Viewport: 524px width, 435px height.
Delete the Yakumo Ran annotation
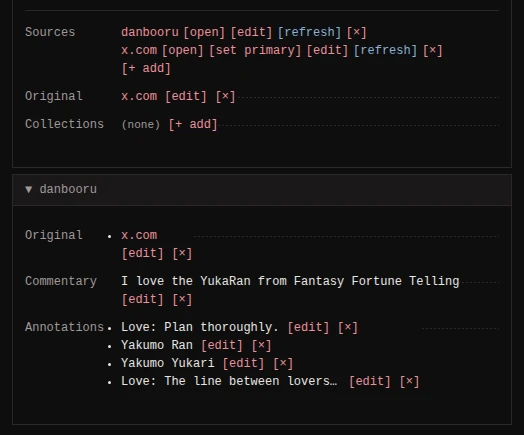click(x=261, y=345)
